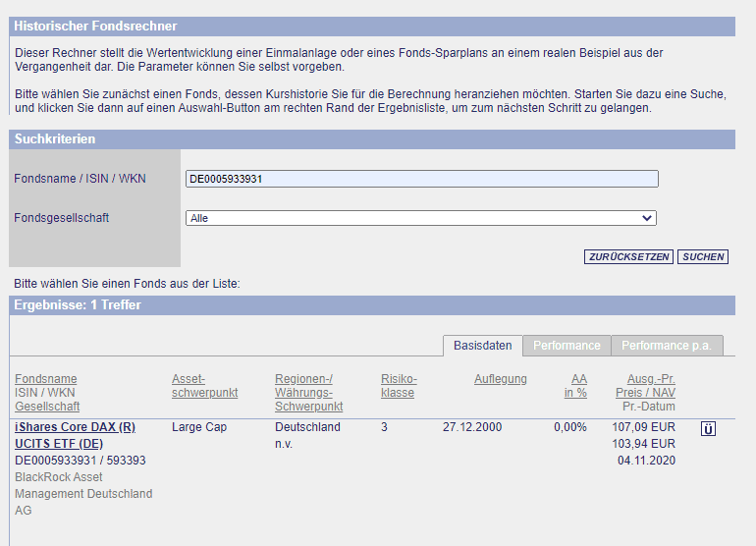The height and width of the screenshot is (546, 756).
Task: Click the price 107,09 EUR
Action: (644, 427)
